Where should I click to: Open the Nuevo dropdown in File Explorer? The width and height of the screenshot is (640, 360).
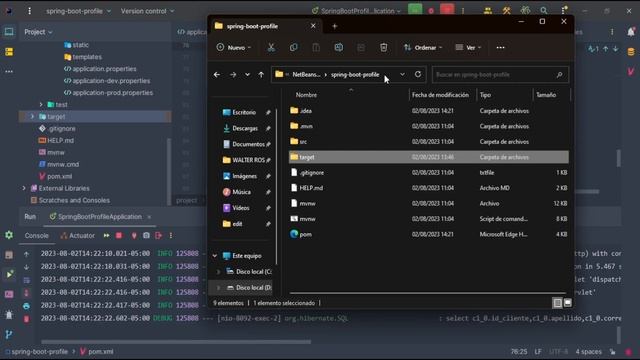point(234,48)
